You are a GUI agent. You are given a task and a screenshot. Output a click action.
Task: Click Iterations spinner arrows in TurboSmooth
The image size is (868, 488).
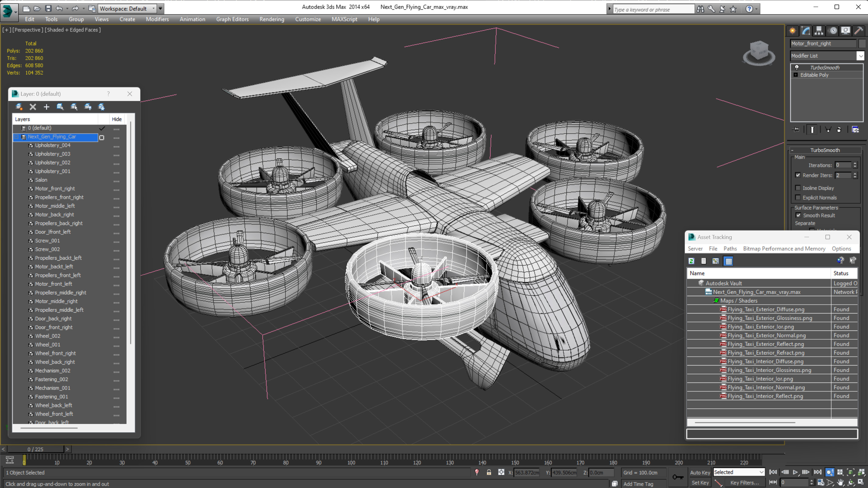[x=855, y=165]
